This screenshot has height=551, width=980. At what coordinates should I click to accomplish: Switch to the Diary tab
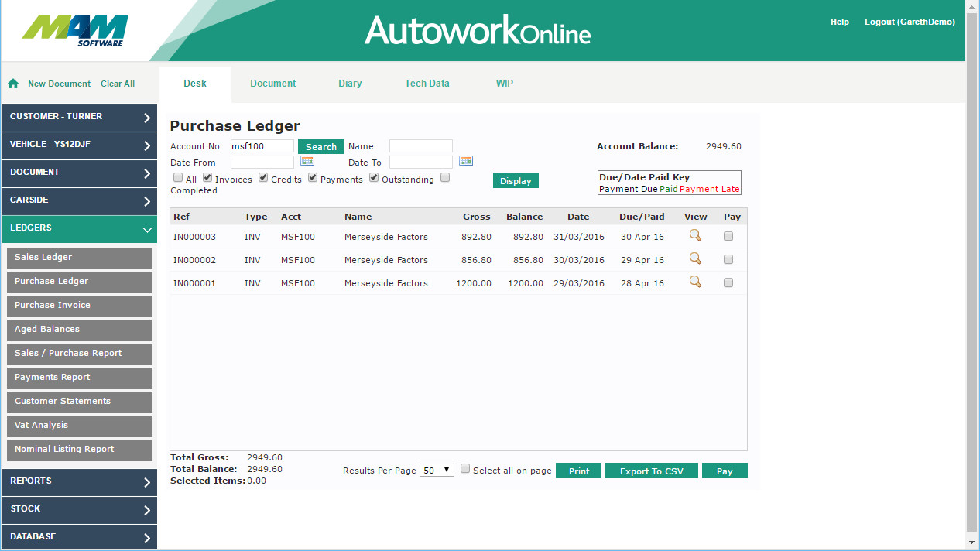coord(350,84)
